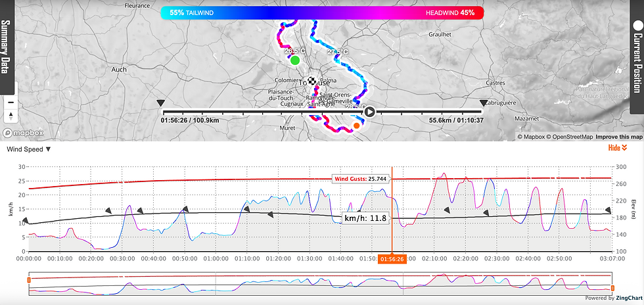This screenshot has width=644, height=305.
Task: Click the Mapbox logo
Action: point(23,133)
